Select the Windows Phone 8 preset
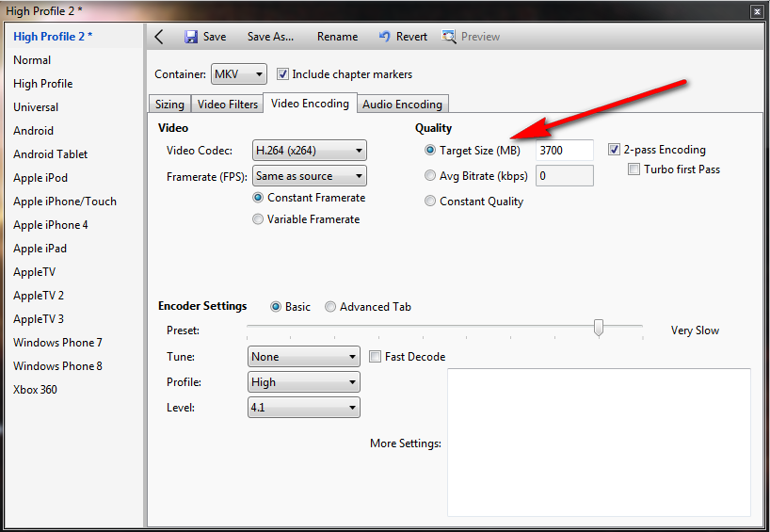 58,366
